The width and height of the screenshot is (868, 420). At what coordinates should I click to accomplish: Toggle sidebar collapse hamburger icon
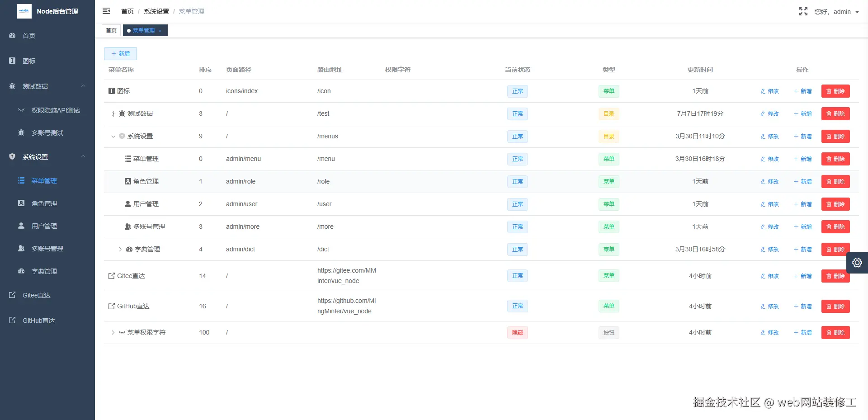click(x=106, y=11)
